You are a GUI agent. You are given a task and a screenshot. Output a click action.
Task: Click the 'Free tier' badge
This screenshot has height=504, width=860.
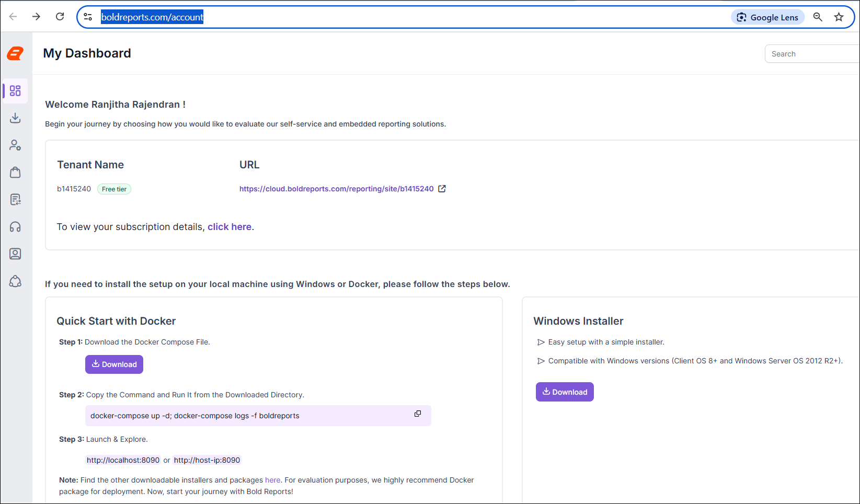pos(114,189)
